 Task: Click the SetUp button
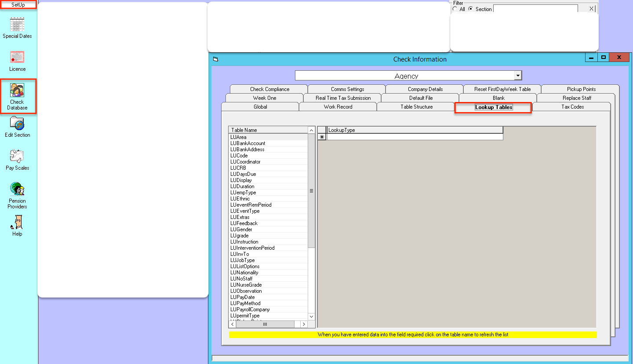tap(18, 5)
